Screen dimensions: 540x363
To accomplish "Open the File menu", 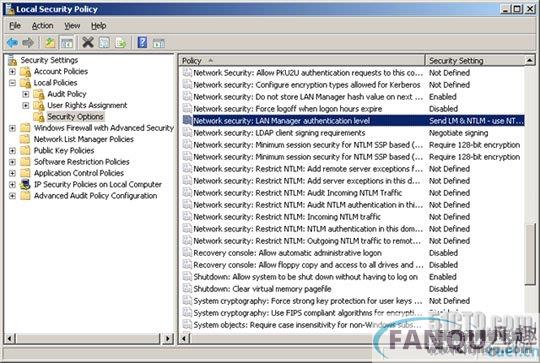I will point(15,26).
